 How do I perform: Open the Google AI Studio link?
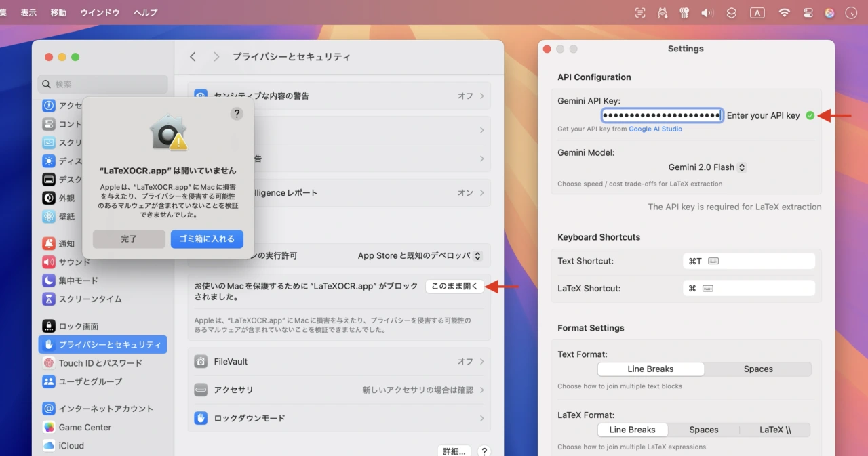coord(655,129)
